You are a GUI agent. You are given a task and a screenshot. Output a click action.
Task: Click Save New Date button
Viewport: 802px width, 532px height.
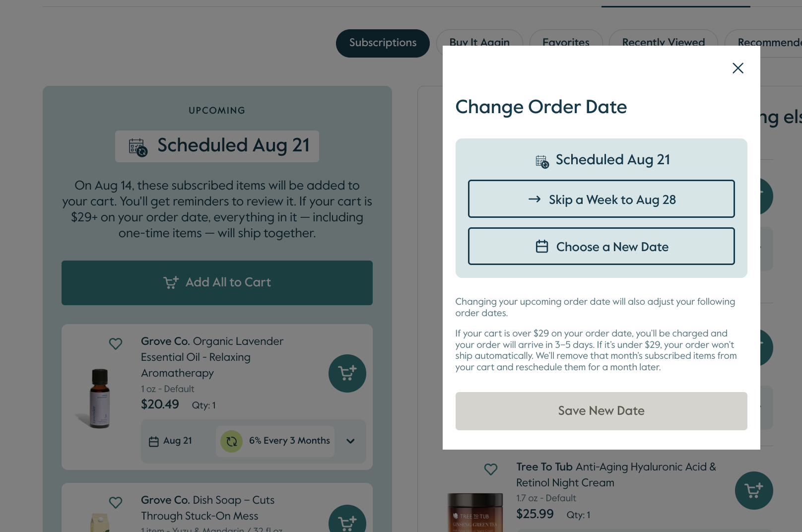pyautogui.click(x=601, y=411)
